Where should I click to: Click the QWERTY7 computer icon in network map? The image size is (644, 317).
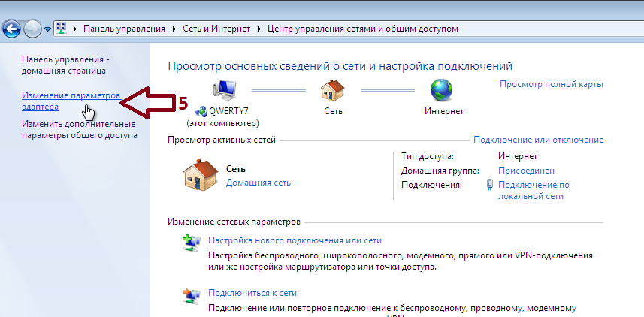[225, 92]
